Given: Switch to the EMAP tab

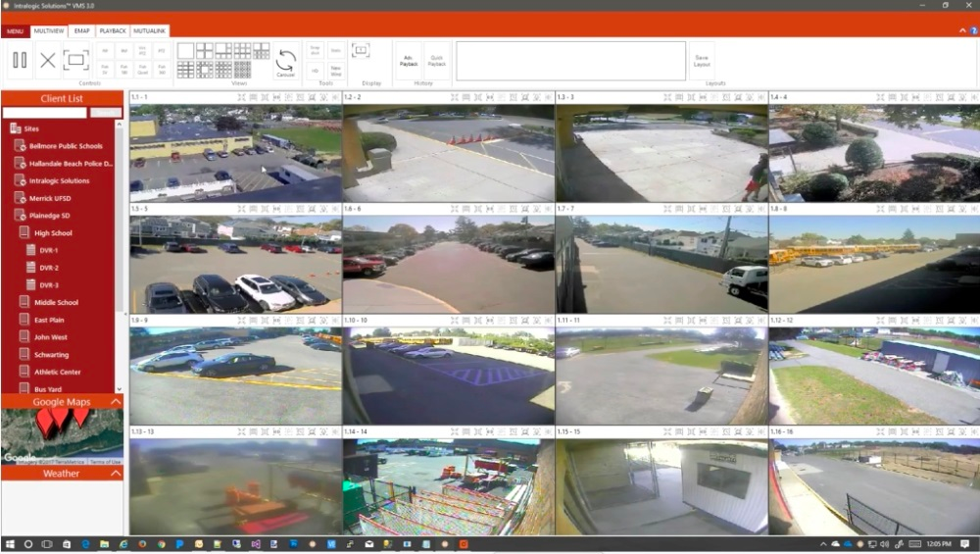Looking at the screenshot, I should 82,30.
